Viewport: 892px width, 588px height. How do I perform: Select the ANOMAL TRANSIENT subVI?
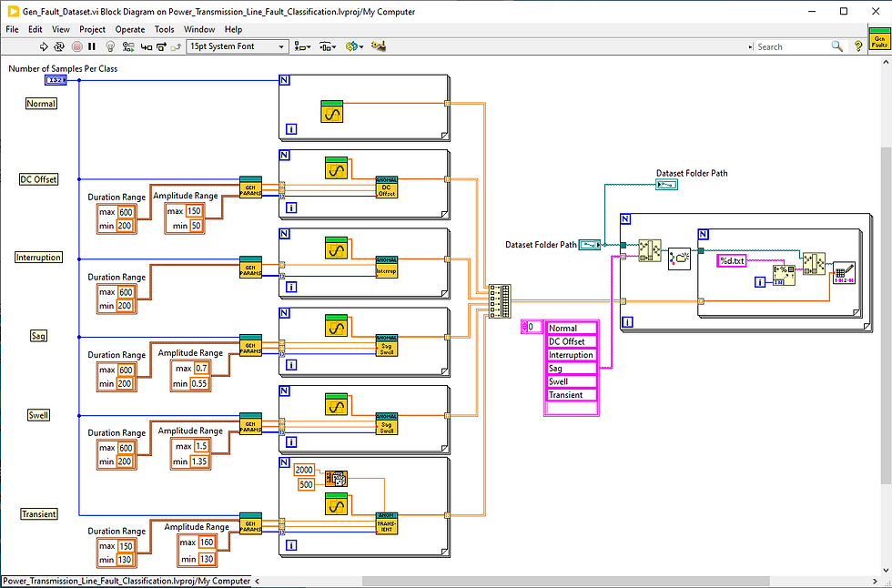coord(386,523)
